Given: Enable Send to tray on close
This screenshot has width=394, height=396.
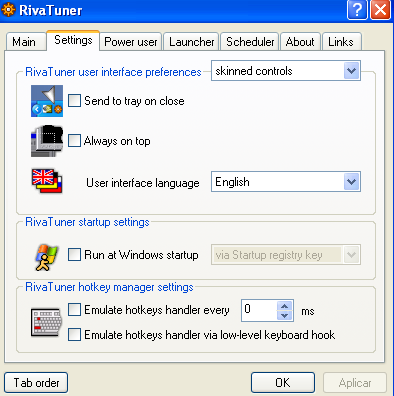Looking at the screenshot, I should 74,100.
